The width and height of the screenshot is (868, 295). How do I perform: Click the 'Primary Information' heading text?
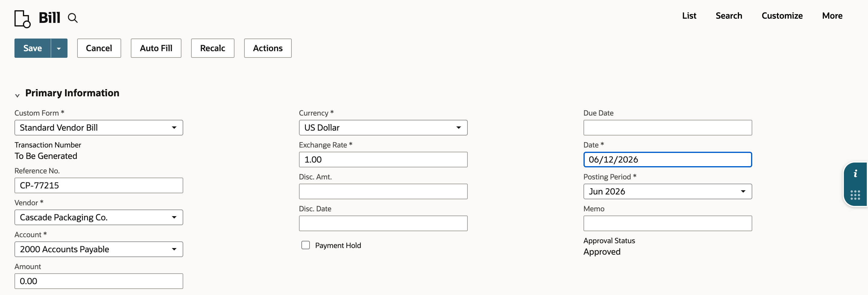72,93
